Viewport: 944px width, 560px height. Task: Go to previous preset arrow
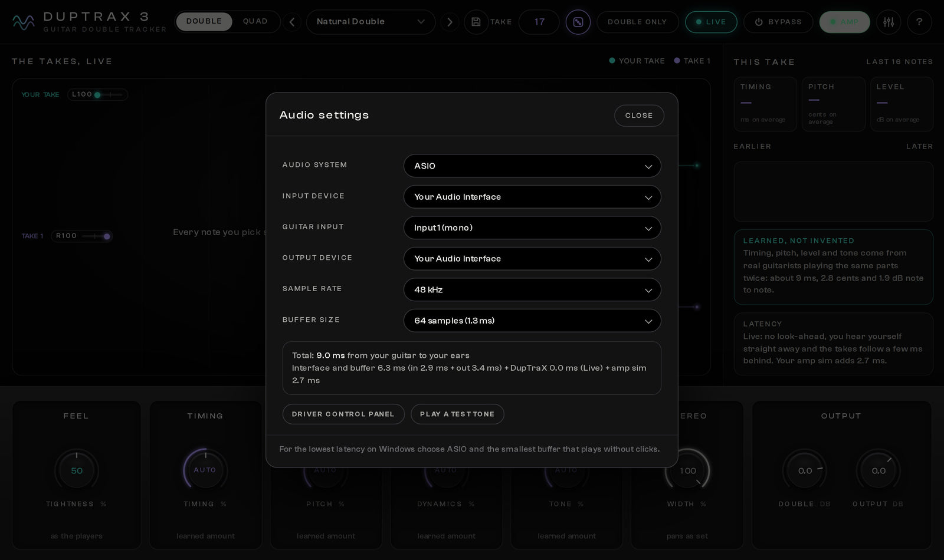291,22
